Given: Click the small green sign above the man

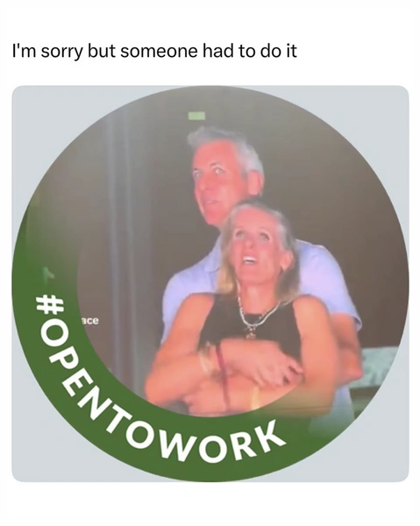Looking at the screenshot, I should (196, 116).
